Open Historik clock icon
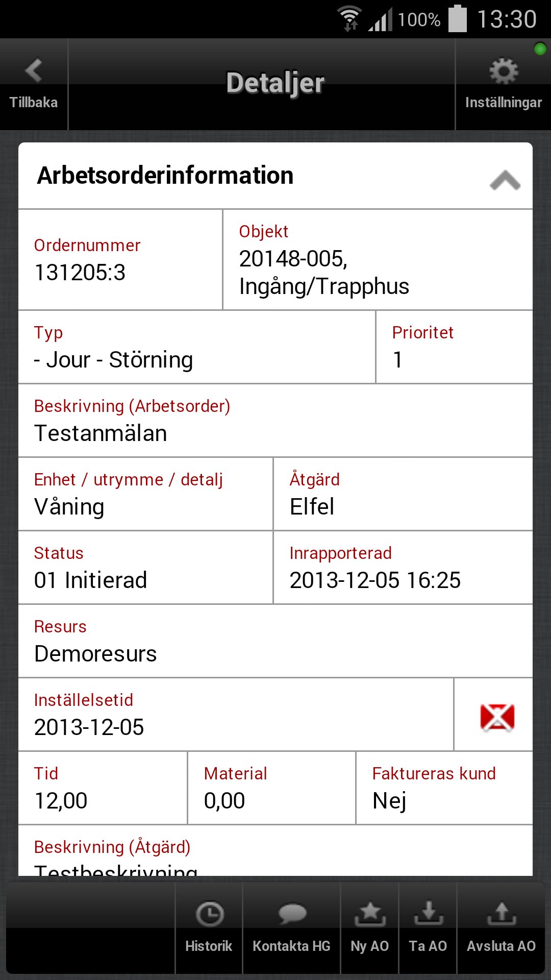Viewport: 551px width, 980px height. click(x=209, y=914)
